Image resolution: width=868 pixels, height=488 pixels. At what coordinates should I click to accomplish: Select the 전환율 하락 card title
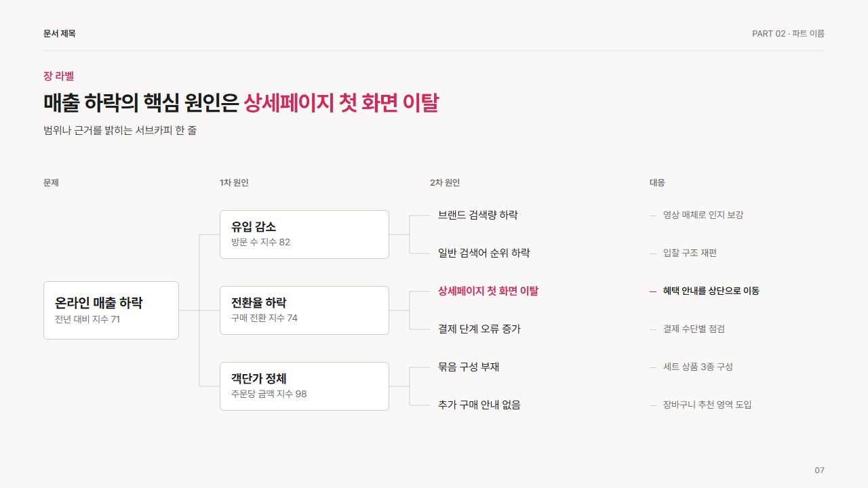point(258,303)
